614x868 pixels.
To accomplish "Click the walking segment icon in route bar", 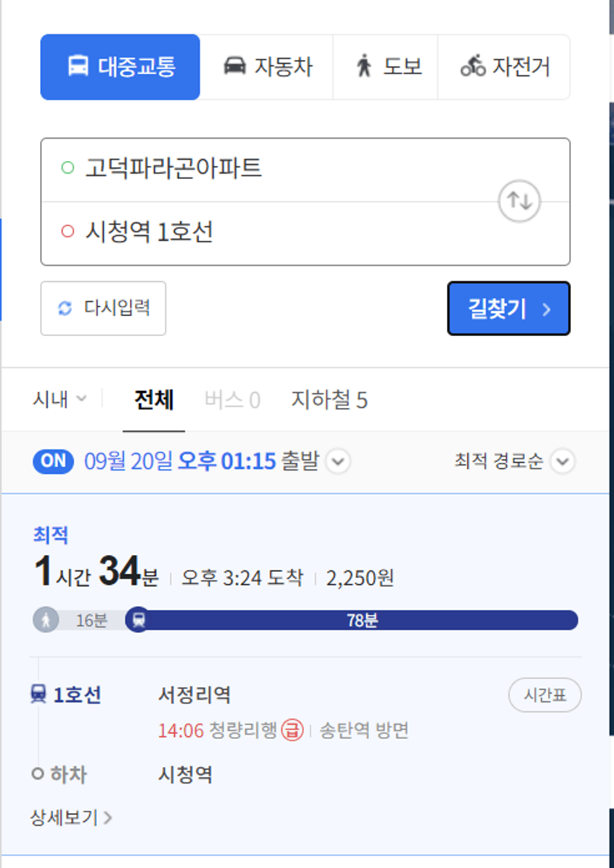I will click(46, 620).
